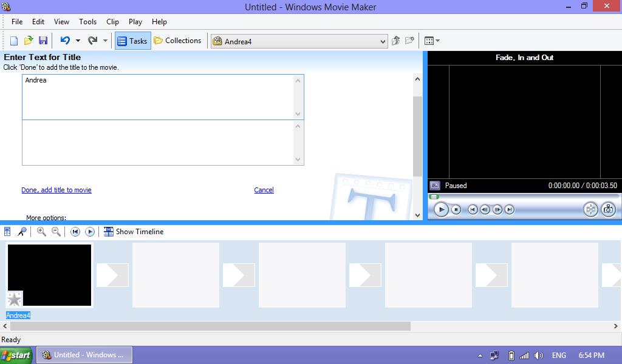Open the volume control in the tray
The image size is (622, 364).
[539, 356]
